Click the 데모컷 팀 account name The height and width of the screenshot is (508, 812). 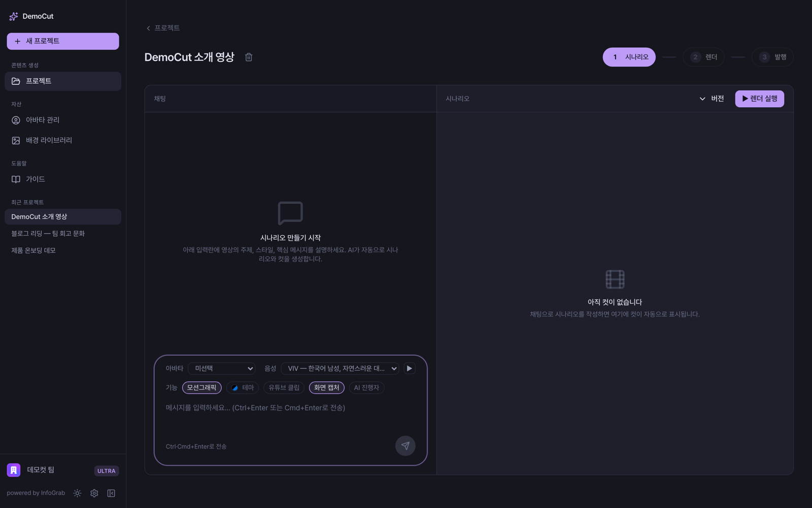click(x=41, y=470)
